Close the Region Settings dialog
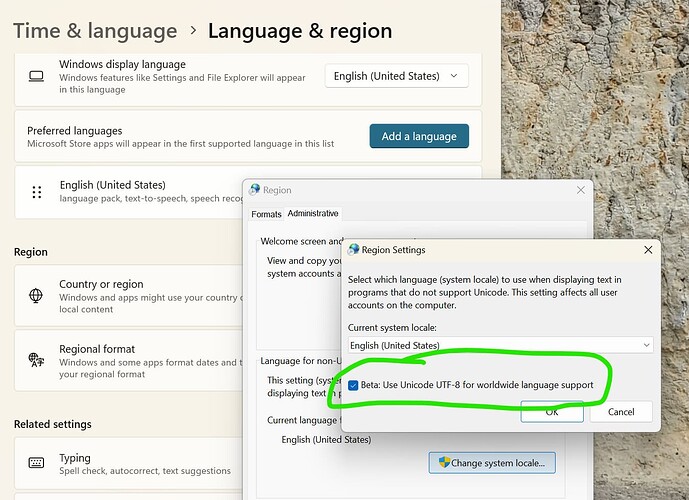Viewport: 689px width, 500px height. pos(648,250)
